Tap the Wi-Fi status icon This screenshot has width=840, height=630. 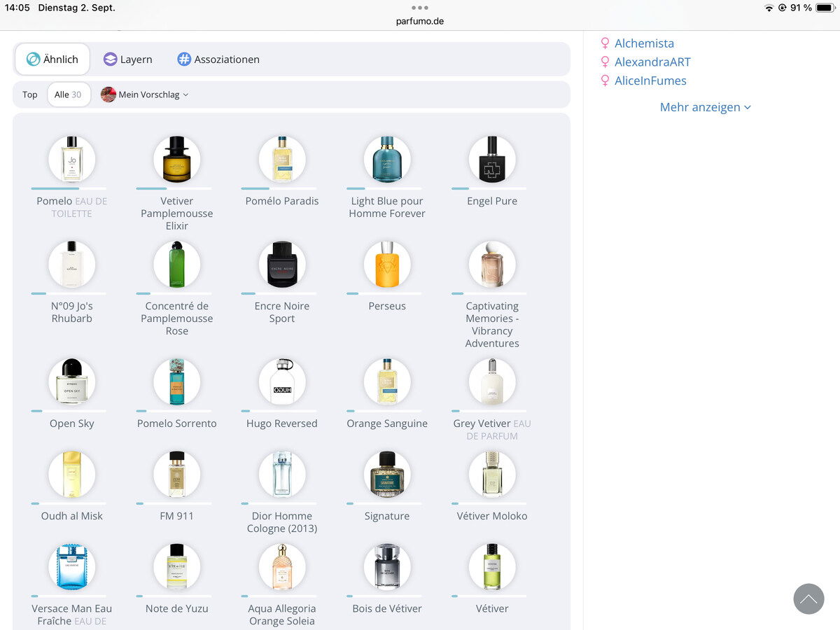(x=769, y=8)
